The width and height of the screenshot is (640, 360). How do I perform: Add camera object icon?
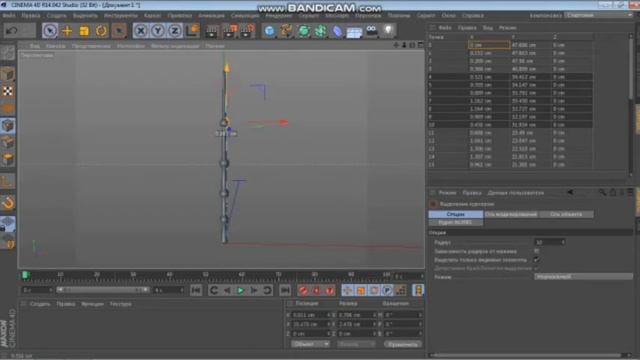pyautogui.click(x=371, y=30)
